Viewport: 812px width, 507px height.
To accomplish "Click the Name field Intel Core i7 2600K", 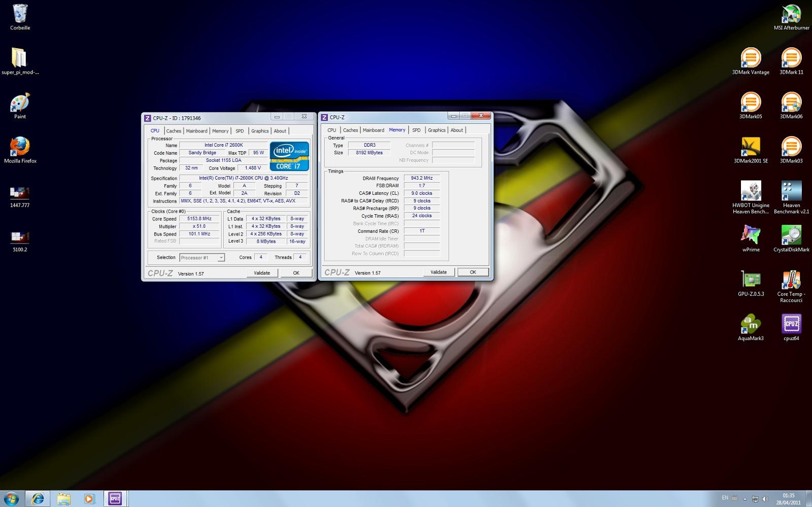I will tap(224, 145).
